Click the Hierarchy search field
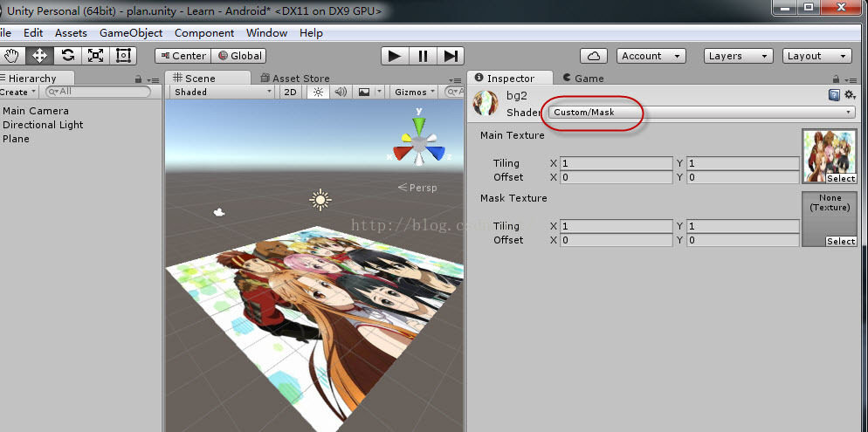 98,92
